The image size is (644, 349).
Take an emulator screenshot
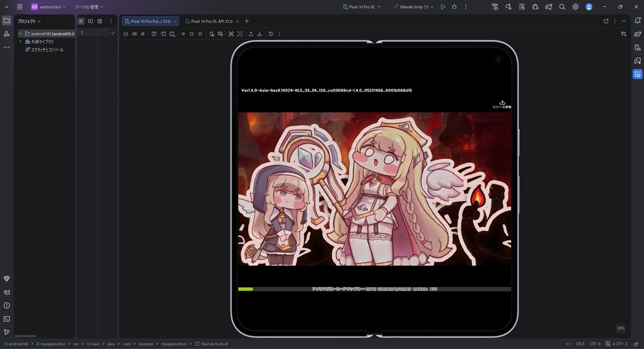pos(231,34)
